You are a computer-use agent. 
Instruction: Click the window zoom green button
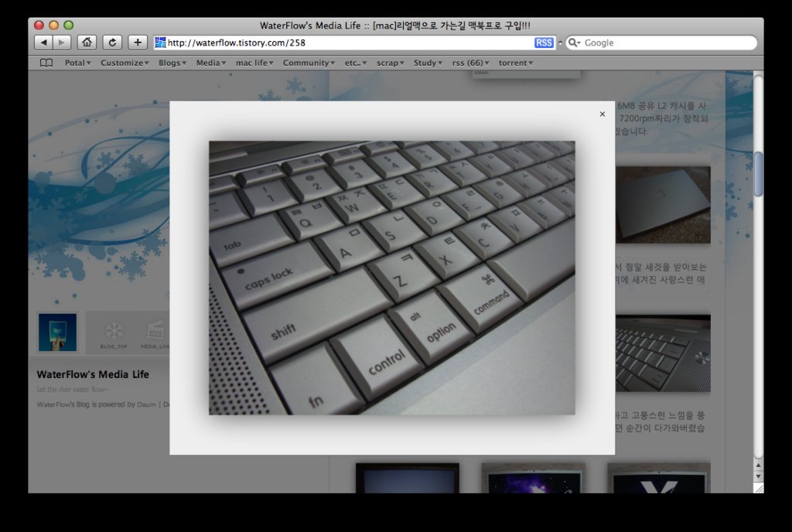69,25
